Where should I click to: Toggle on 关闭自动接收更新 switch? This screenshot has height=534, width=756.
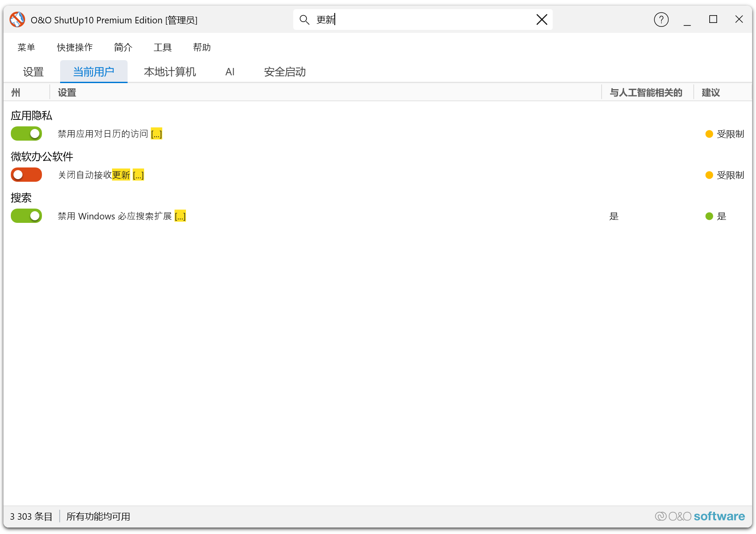[26, 175]
